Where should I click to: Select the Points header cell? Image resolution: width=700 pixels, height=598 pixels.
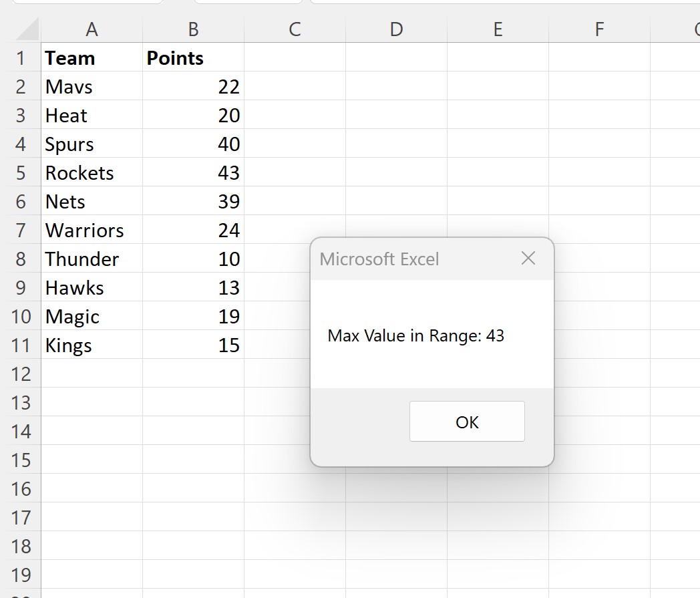click(192, 57)
